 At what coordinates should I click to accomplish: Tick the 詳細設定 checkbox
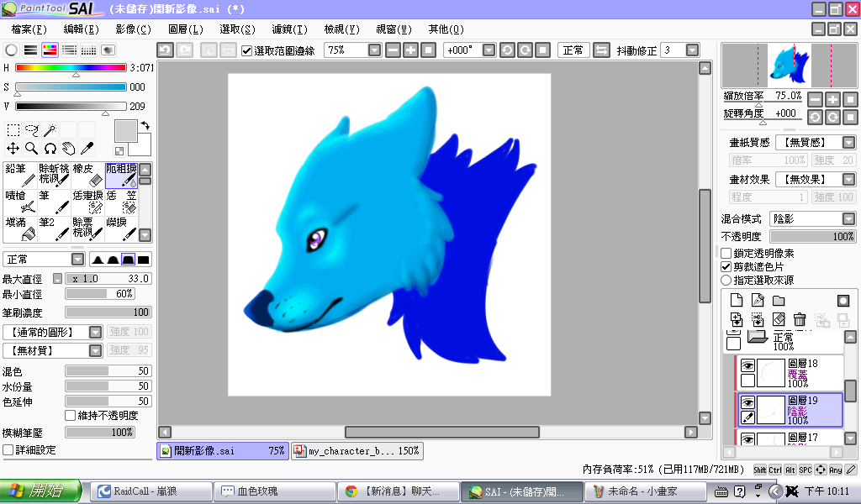click(8, 449)
